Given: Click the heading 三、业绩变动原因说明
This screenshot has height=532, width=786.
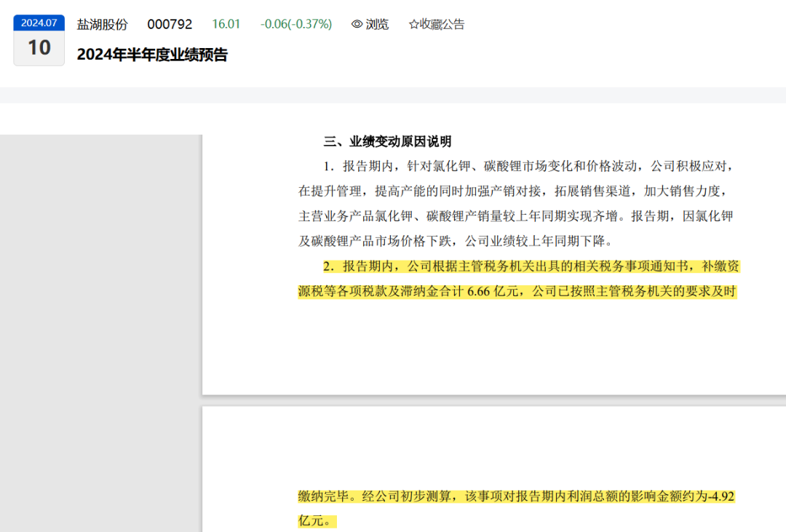Looking at the screenshot, I should (x=387, y=141).
